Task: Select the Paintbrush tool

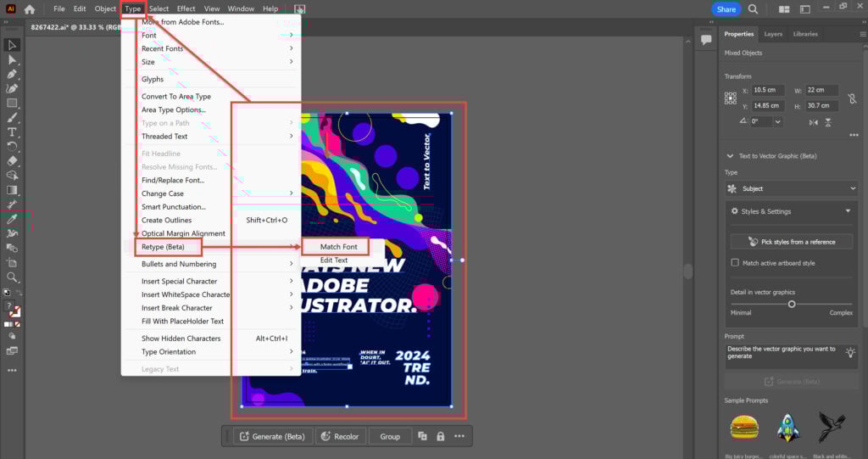Action: click(x=12, y=118)
